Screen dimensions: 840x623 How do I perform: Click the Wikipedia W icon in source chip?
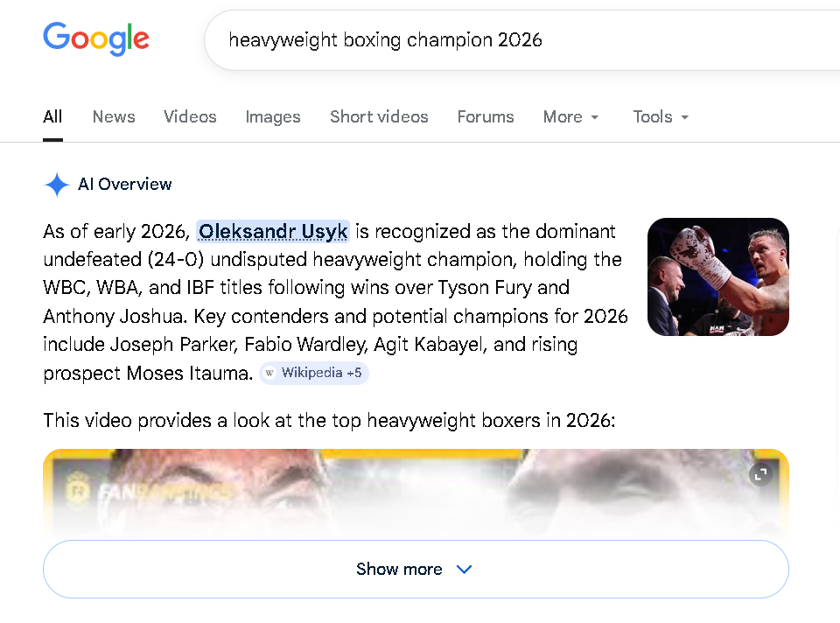pos(269,374)
